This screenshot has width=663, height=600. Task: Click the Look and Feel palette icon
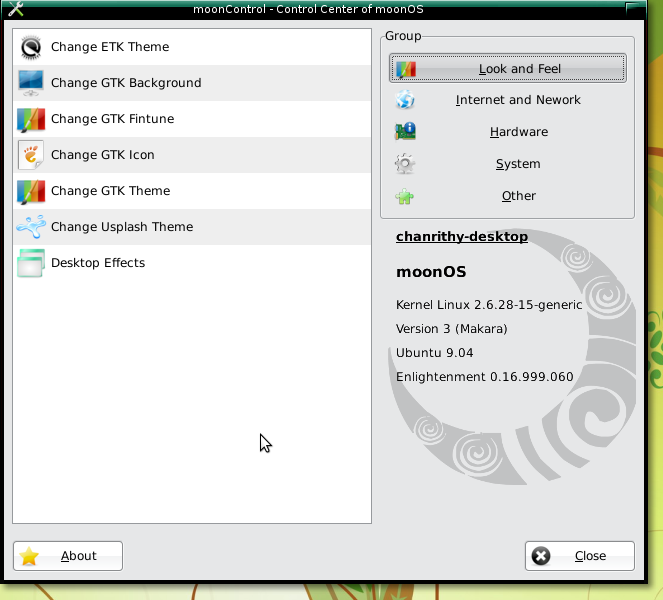point(405,69)
